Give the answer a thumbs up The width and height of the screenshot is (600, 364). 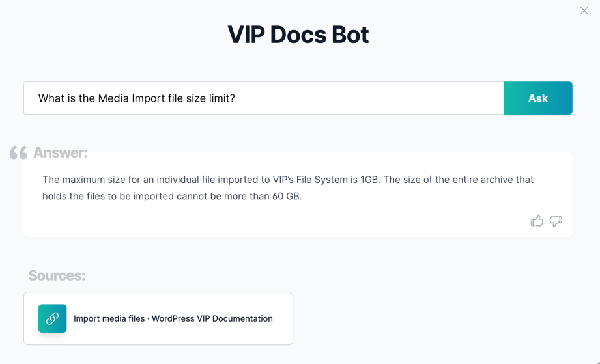537,221
